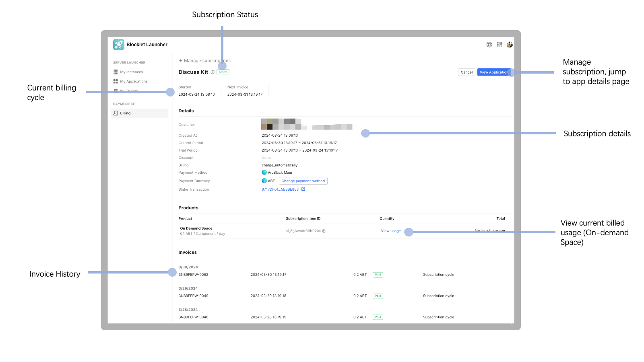
Task: Open My Applications in the sidebar
Action: pyautogui.click(x=134, y=82)
